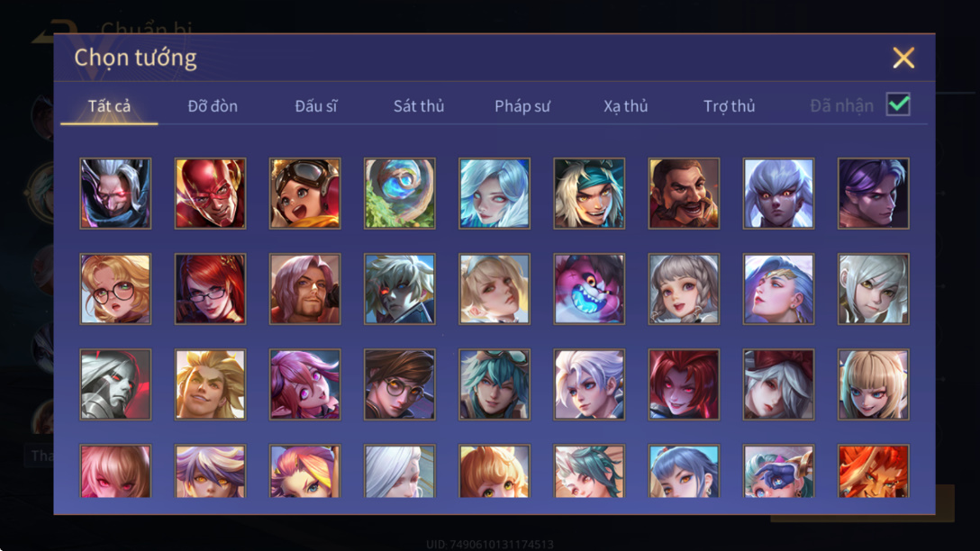980x551 pixels.
Task: Toggle the Đã nhận checkbox
Action: coord(898,104)
